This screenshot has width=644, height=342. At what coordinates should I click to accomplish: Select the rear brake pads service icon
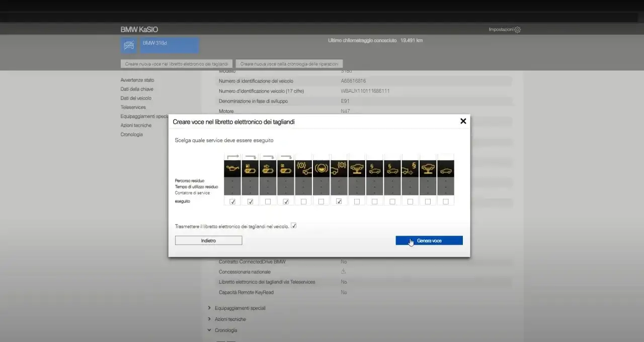coord(339,169)
